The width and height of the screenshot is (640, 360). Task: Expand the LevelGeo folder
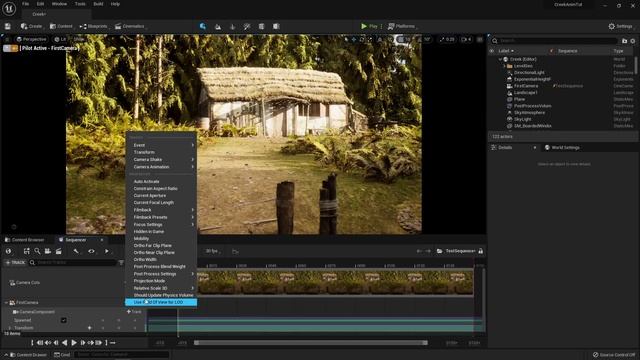tap(504, 66)
